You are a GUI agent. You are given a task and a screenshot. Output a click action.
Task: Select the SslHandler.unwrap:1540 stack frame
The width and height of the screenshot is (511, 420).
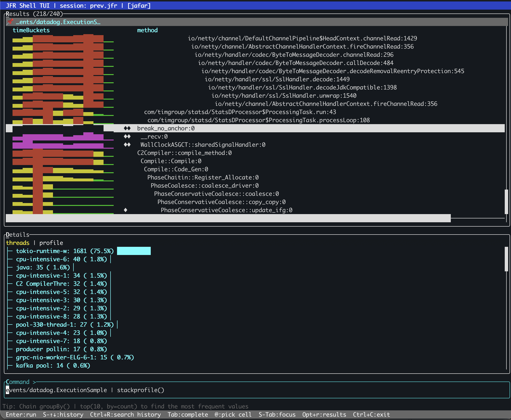(x=283, y=95)
